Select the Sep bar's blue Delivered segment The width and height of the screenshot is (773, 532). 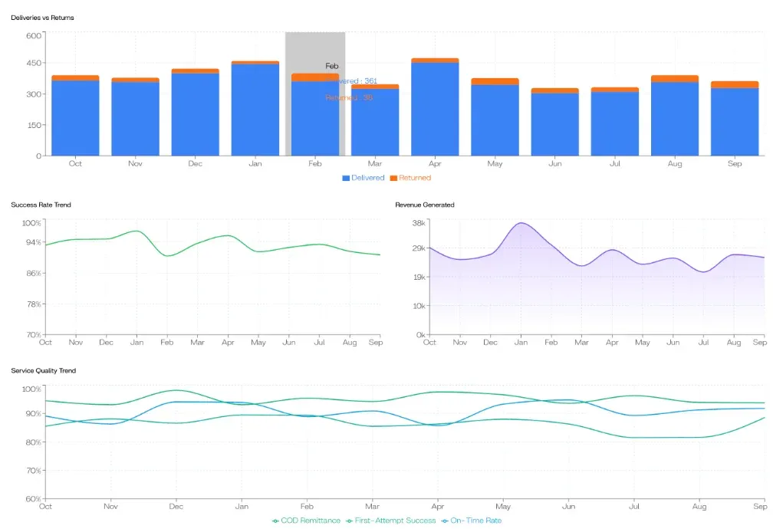[x=735, y=122]
